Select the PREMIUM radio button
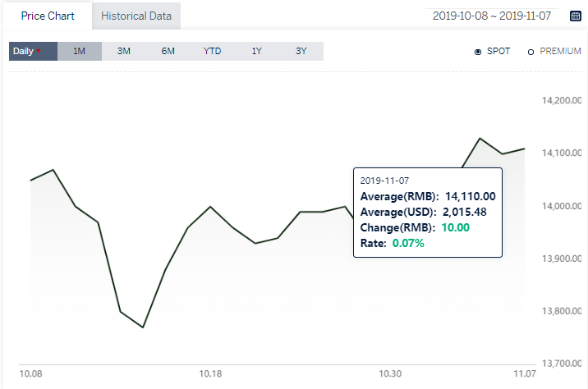This screenshot has height=389, width=588. point(531,52)
